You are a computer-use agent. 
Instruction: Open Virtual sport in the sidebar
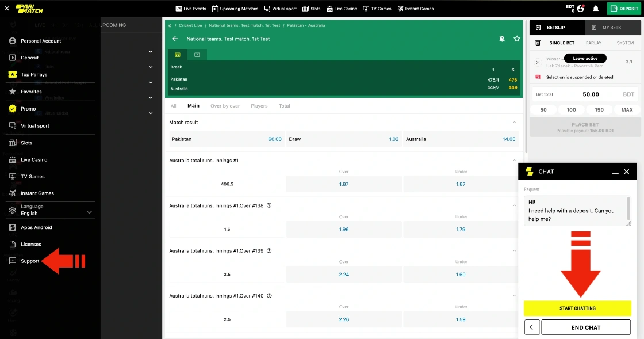pos(35,125)
